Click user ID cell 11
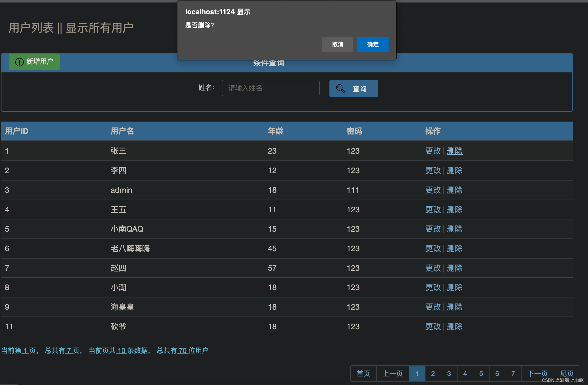588x385 pixels. pos(9,326)
